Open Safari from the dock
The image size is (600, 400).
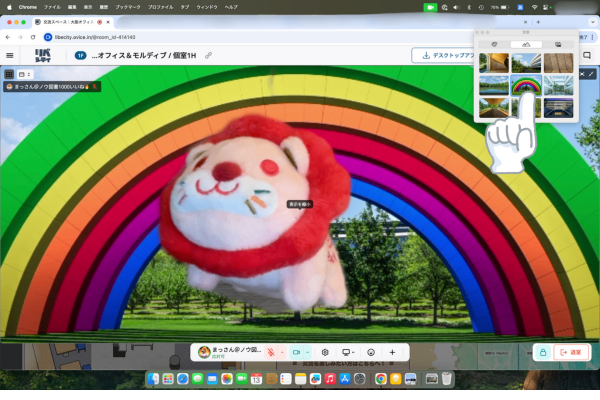(x=183, y=379)
